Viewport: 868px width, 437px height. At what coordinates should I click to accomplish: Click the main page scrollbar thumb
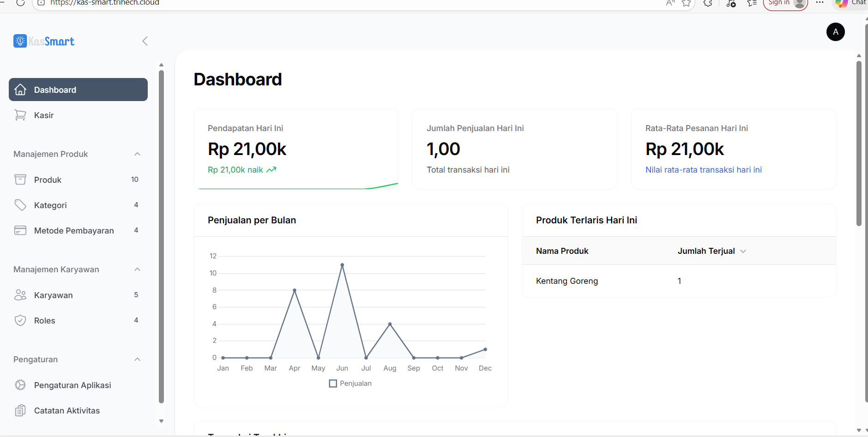coord(859,143)
